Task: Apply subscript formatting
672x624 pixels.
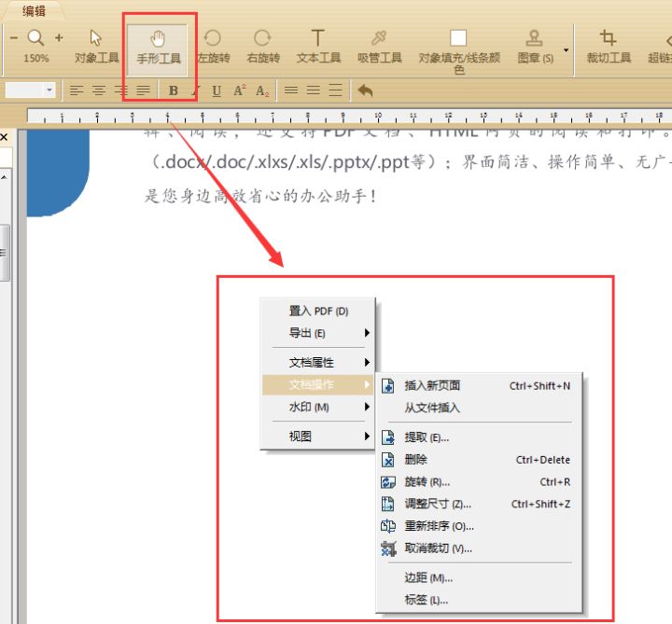Action: click(x=262, y=90)
